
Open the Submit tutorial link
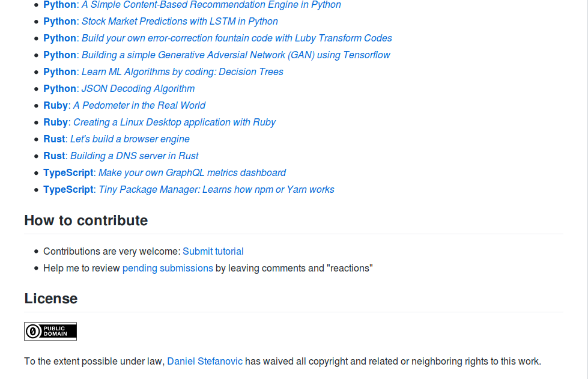click(213, 251)
